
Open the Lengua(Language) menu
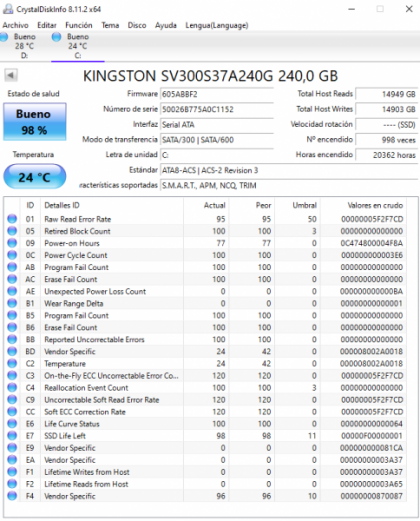[x=217, y=25]
